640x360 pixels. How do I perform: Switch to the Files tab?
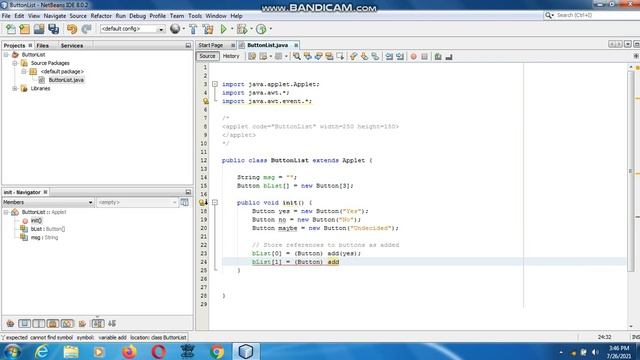point(42,46)
